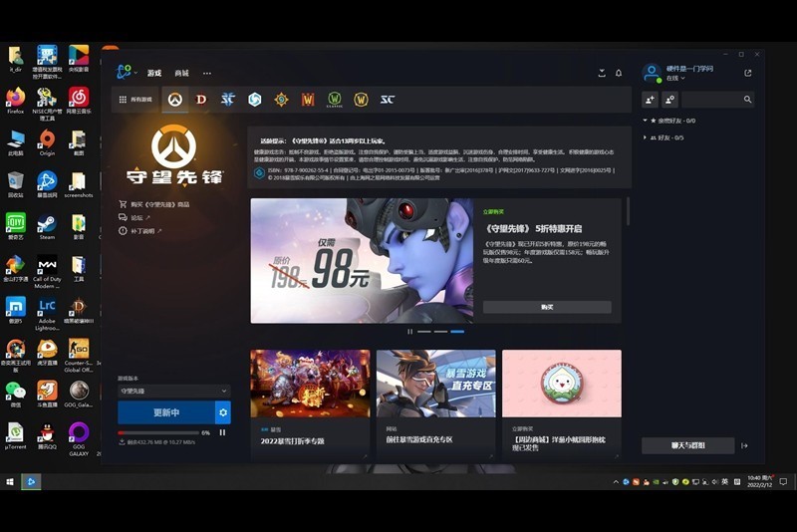Select the Hearthstone game icon
Screen dimensions: 797x532
[x=281, y=100]
